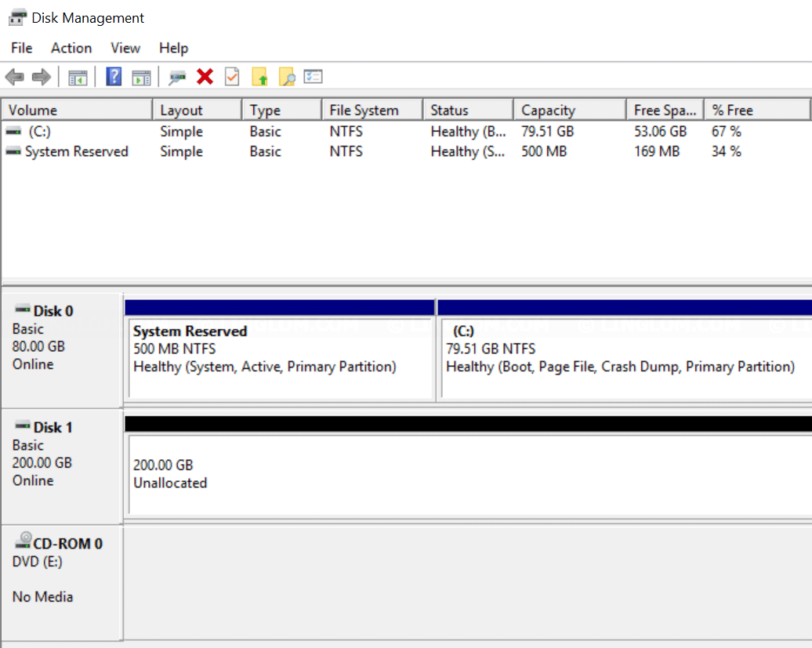
Task: Click the 67 % free cell
Action: pyautogui.click(x=727, y=132)
